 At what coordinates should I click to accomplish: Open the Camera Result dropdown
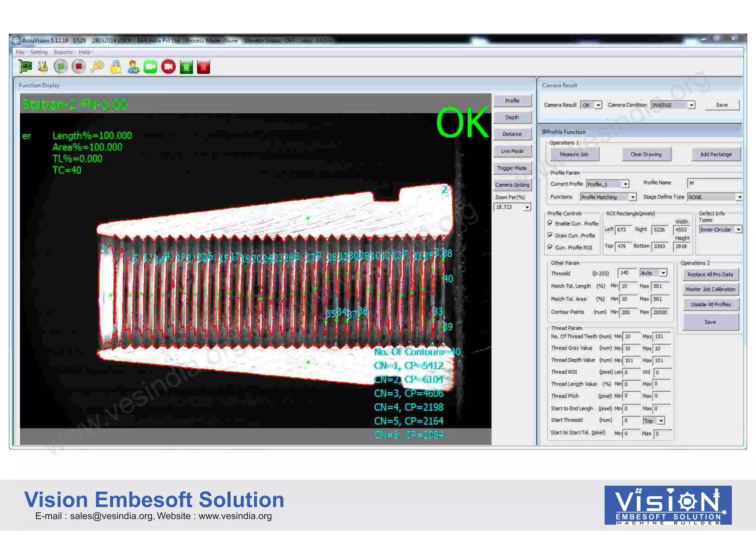[591, 105]
